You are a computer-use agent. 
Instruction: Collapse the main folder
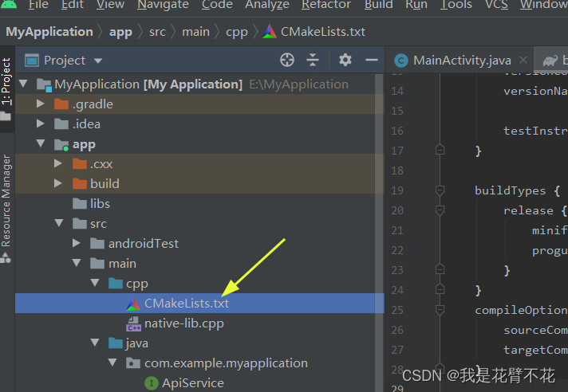click(77, 263)
